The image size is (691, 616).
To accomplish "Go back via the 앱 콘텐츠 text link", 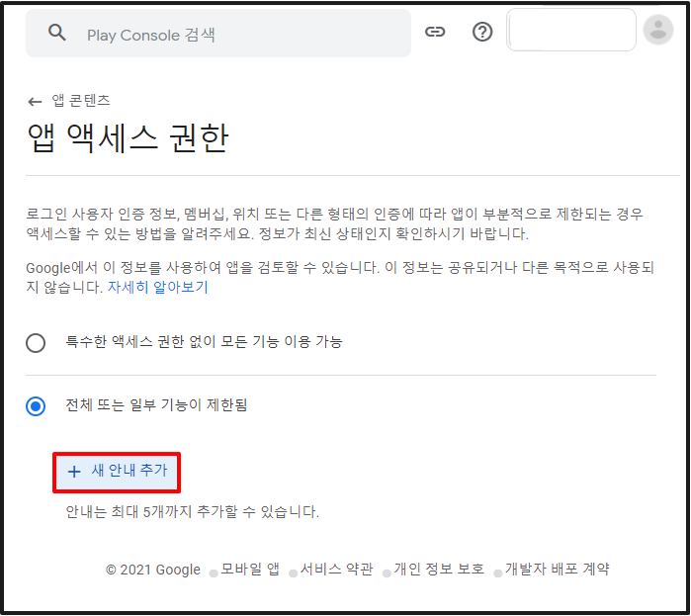I will pyautogui.click(x=81, y=101).
